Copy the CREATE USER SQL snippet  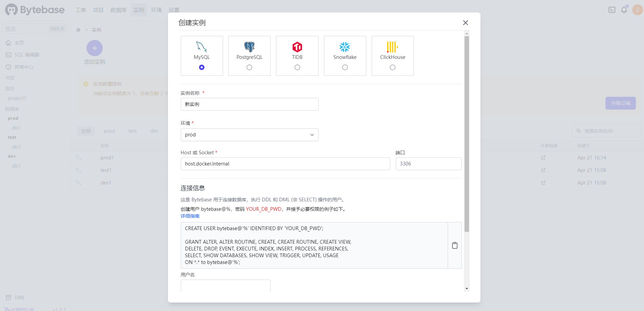pos(454,245)
